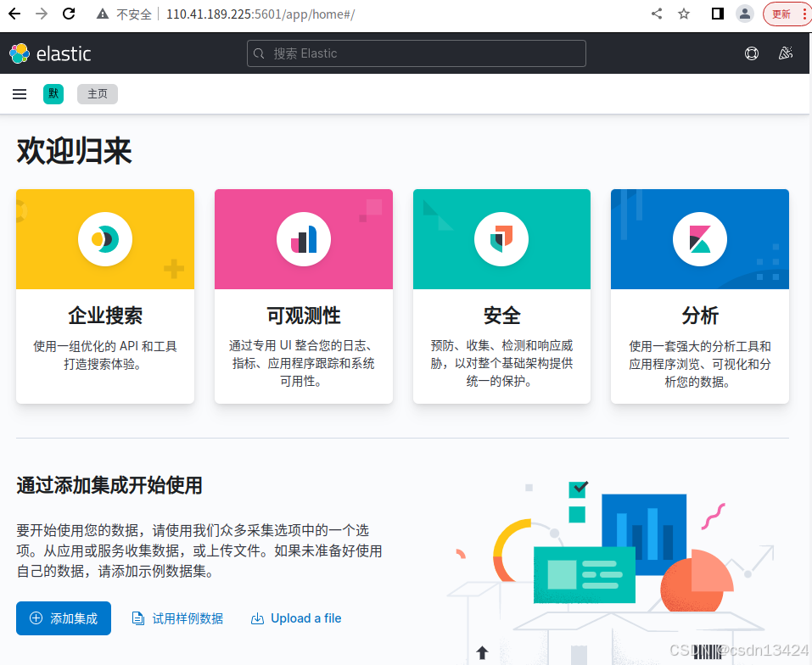Click the 欢迎归来 heading
Viewport: 812px width, 665px height.
coord(74,152)
